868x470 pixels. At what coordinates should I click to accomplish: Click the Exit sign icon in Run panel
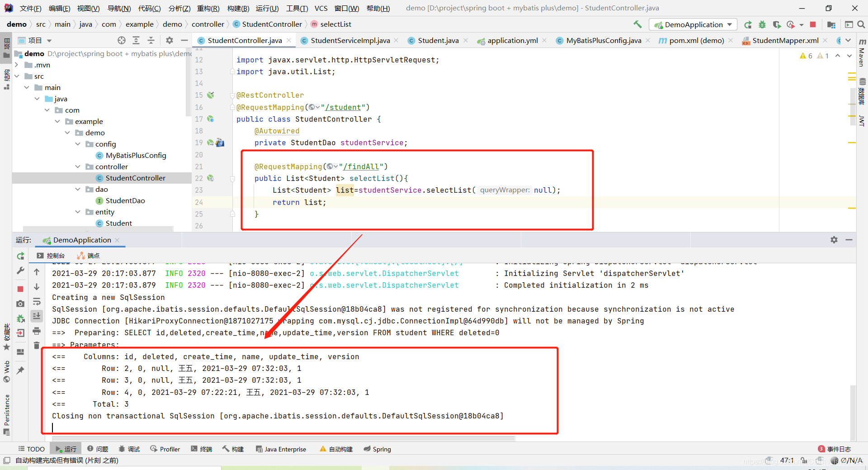20,333
